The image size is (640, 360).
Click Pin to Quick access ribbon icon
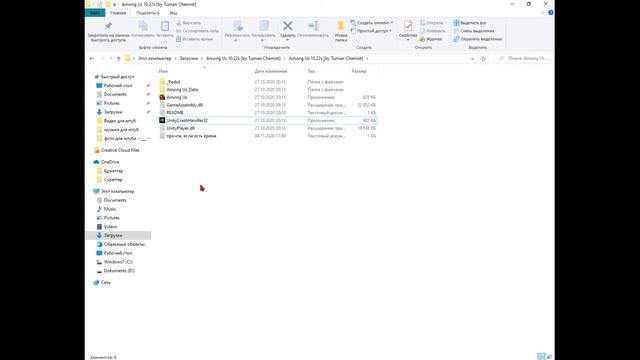108,26
